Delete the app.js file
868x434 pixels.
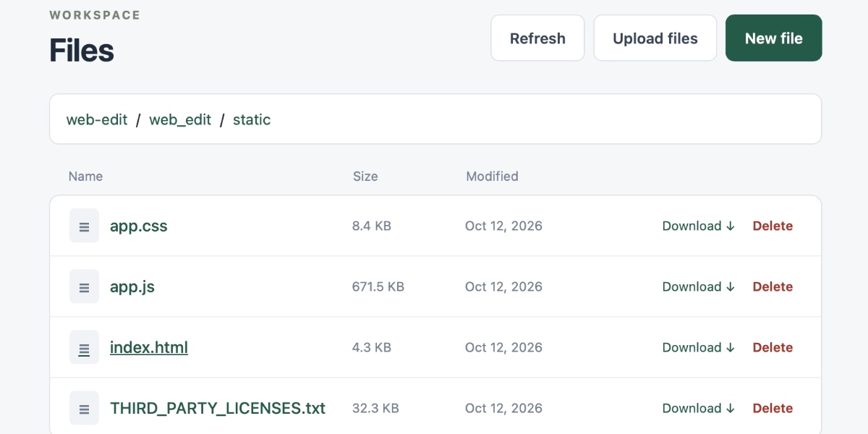tap(773, 286)
